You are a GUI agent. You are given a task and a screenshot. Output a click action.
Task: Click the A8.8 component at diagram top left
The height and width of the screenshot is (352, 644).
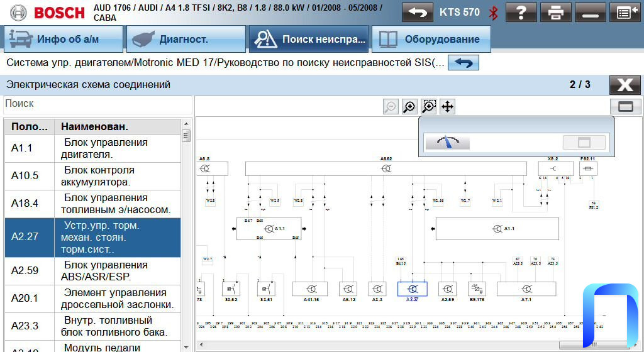[213, 168]
